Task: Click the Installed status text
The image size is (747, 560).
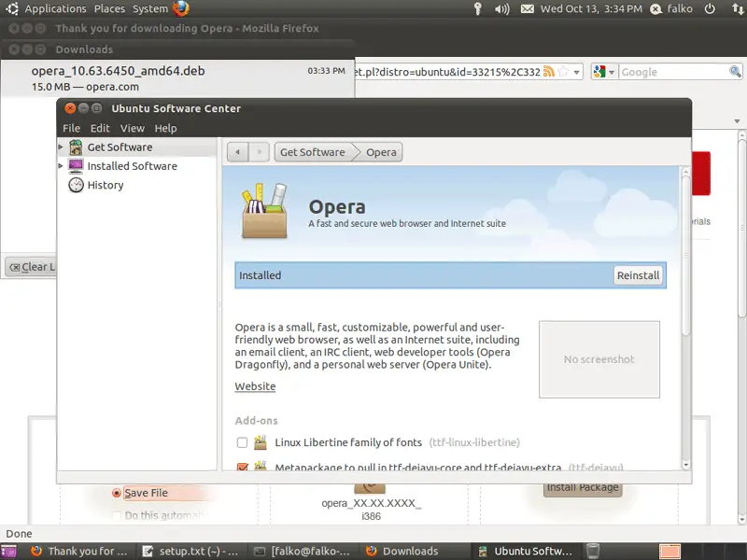Action: 261,275
